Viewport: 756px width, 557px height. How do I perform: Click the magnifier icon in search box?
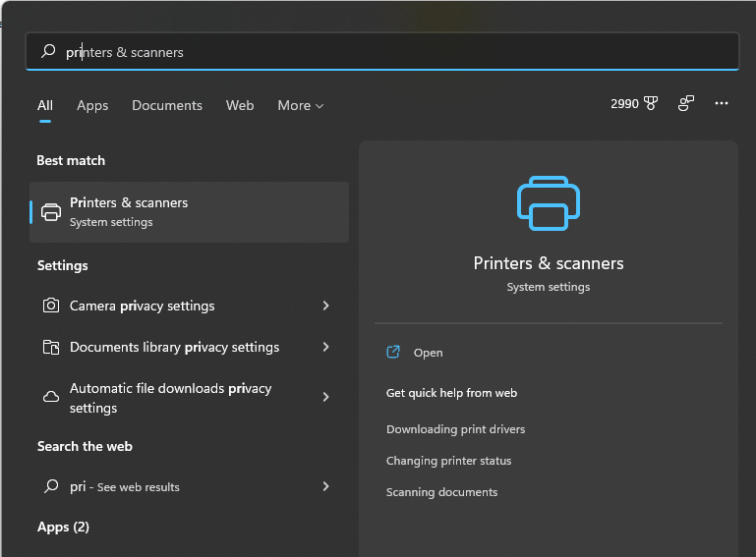47,52
